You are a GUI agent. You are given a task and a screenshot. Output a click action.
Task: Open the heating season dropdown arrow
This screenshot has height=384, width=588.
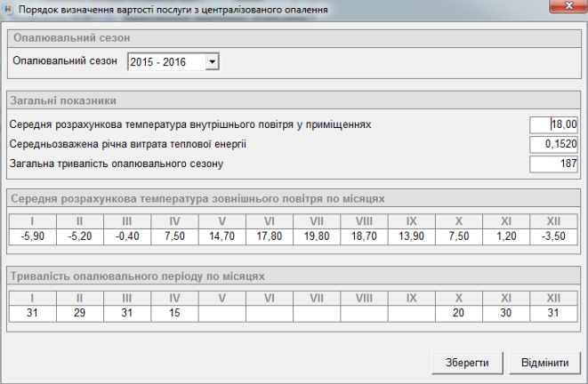pyautogui.click(x=212, y=61)
